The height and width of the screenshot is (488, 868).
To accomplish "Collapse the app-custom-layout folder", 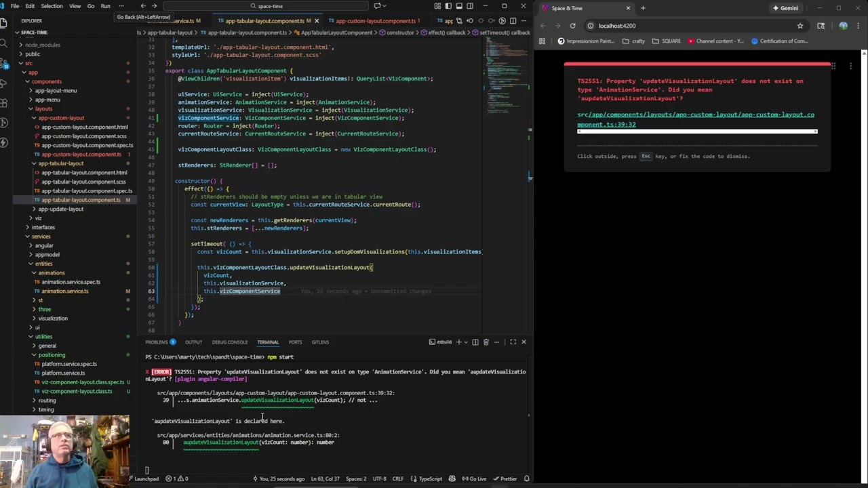I will coord(61,118).
